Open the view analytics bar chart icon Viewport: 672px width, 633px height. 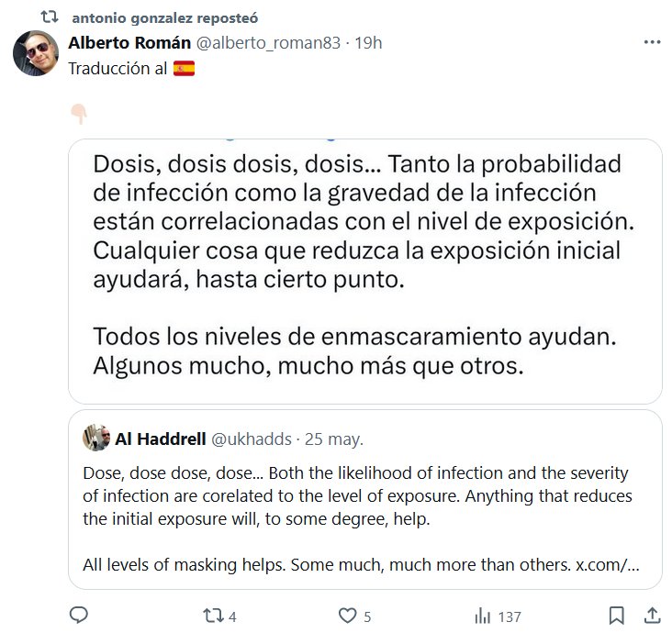click(481, 616)
